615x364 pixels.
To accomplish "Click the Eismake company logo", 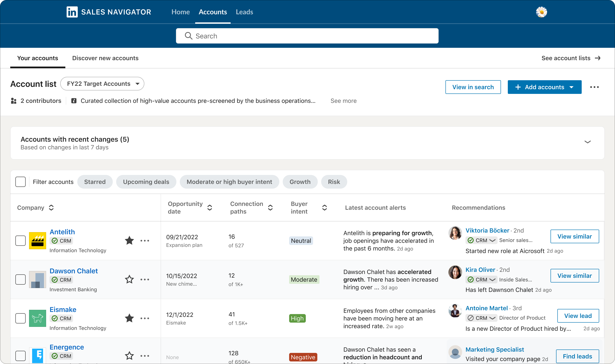I will pyautogui.click(x=38, y=318).
